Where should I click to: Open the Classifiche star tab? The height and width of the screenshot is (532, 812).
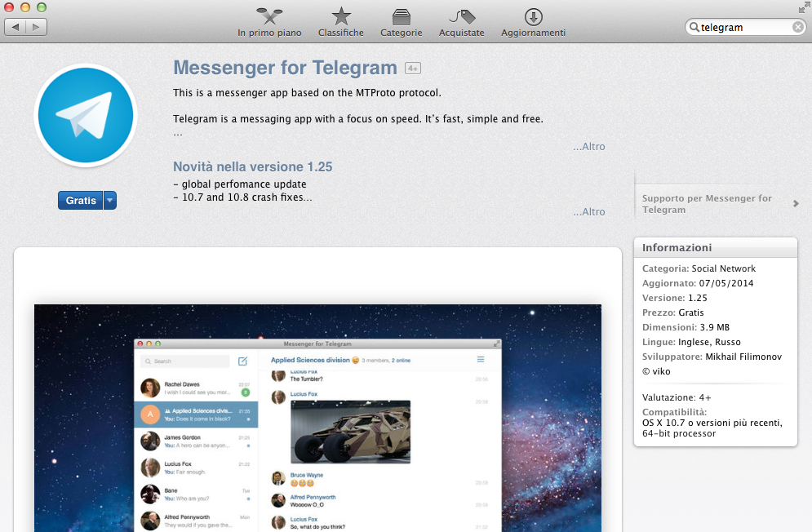[x=341, y=23]
